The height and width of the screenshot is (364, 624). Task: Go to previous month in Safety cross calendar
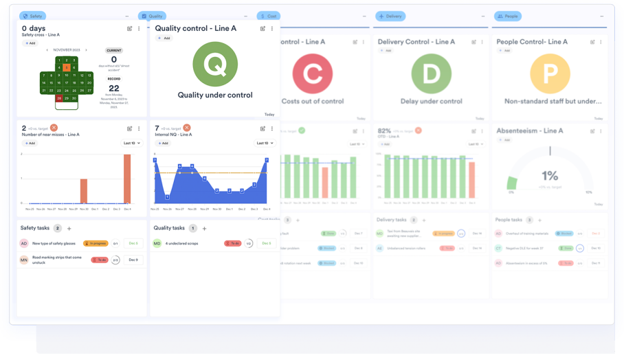[x=47, y=50]
